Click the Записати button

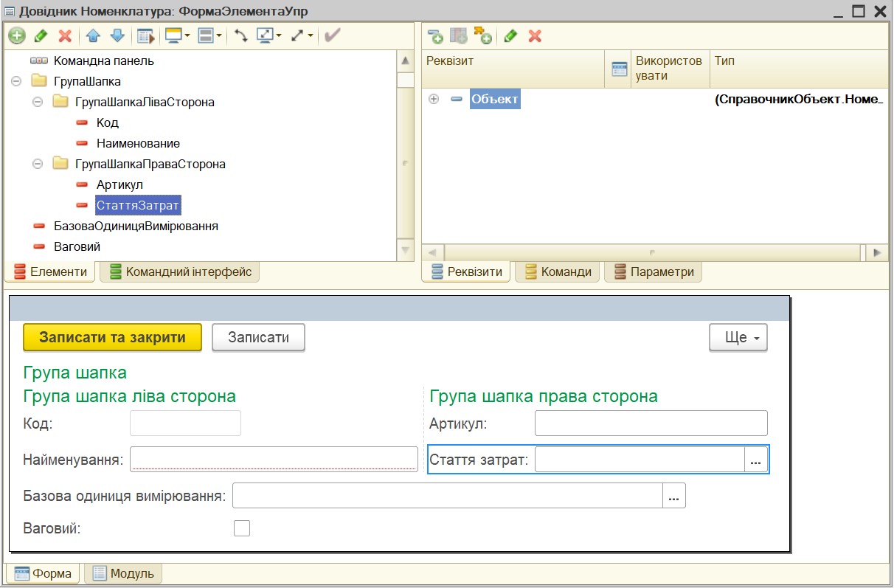point(258,337)
